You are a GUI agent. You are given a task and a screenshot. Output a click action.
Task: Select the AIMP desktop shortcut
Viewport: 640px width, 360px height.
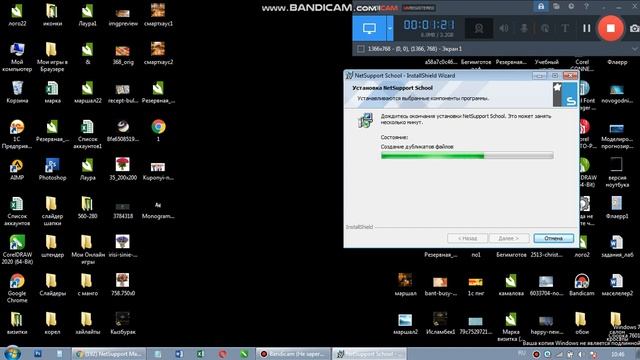(x=17, y=169)
